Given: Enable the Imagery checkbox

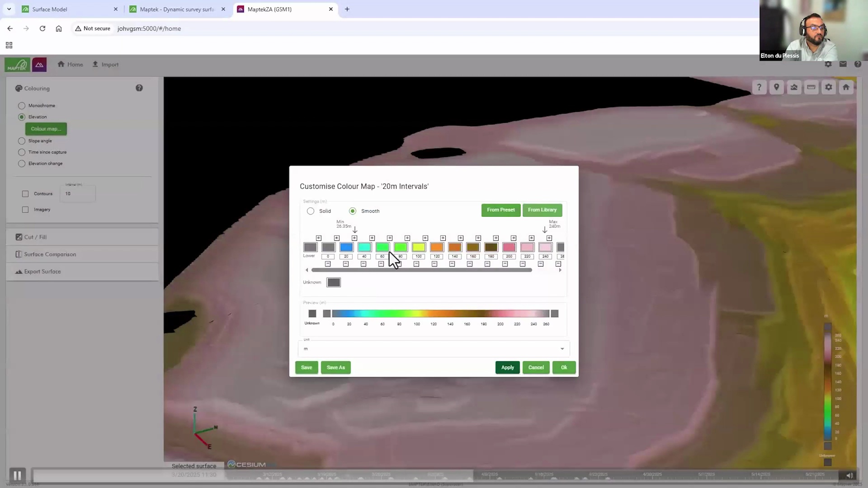Looking at the screenshot, I should (x=25, y=210).
